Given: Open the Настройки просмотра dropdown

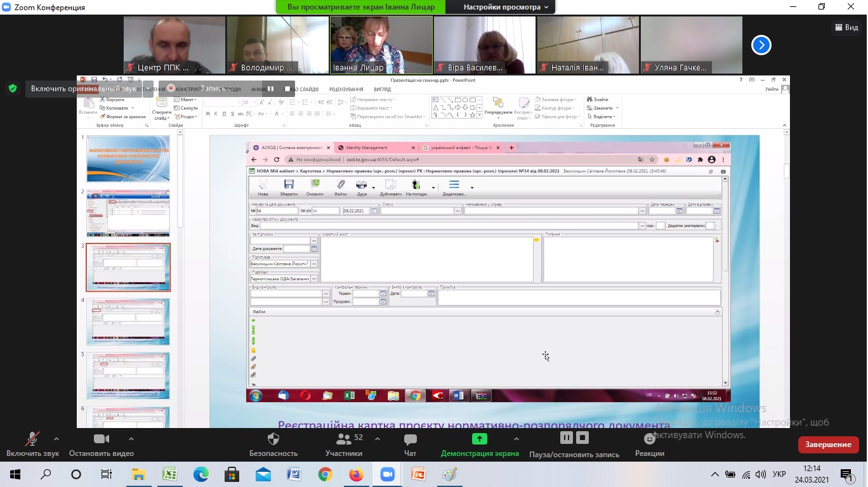Looking at the screenshot, I should point(506,7).
